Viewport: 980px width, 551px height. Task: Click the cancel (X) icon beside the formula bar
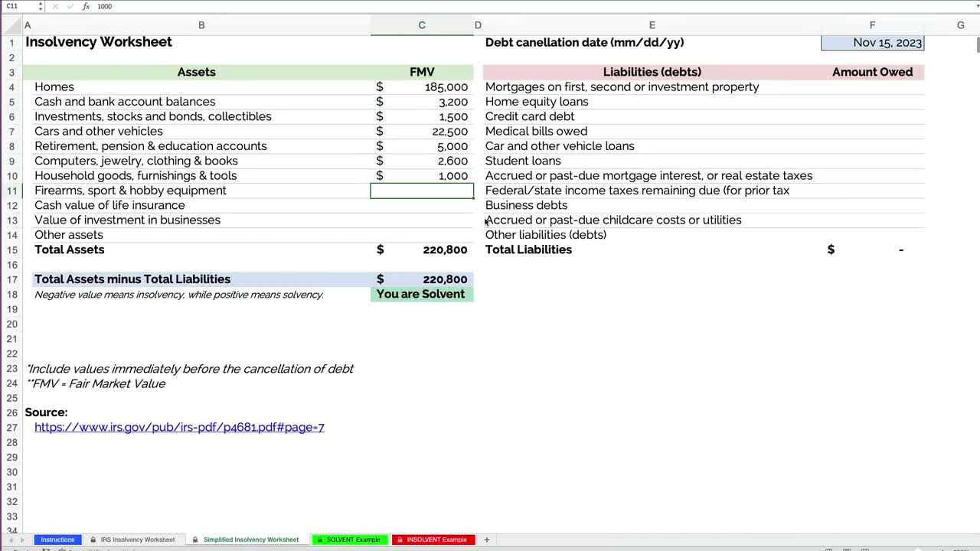click(54, 6)
